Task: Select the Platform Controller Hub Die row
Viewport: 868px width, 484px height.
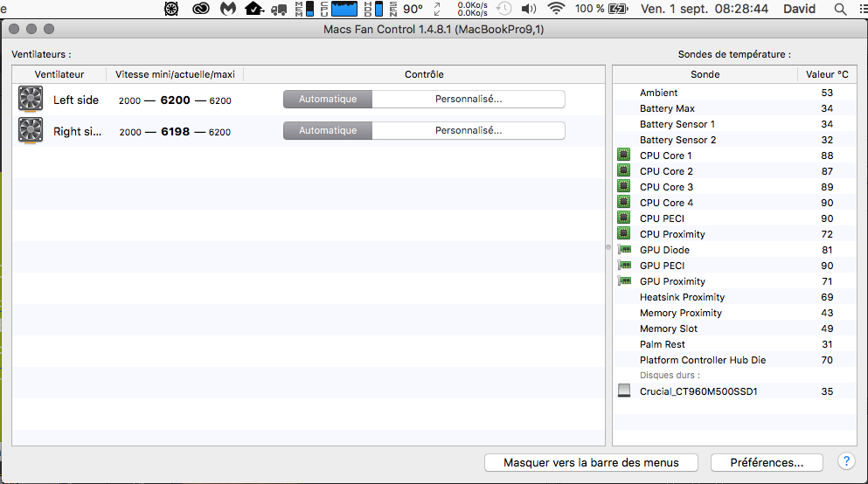Action: [x=734, y=360]
